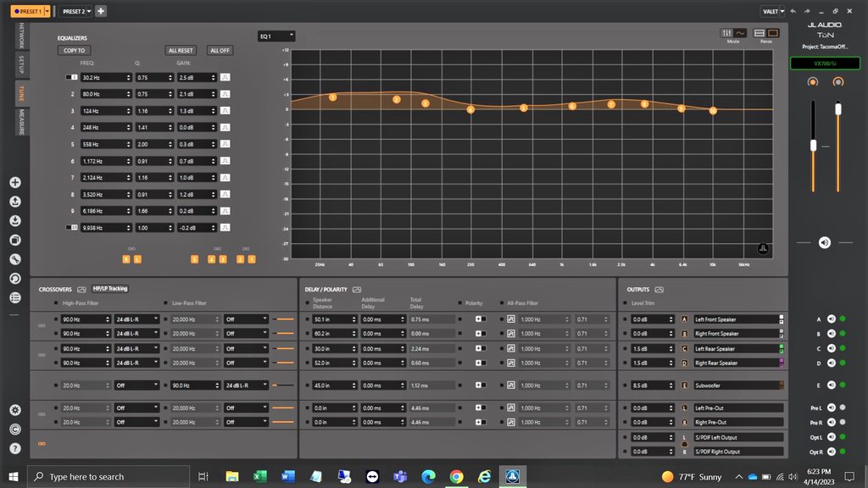
Task: Click the VX700/5i device button
Action: [825, 64]
